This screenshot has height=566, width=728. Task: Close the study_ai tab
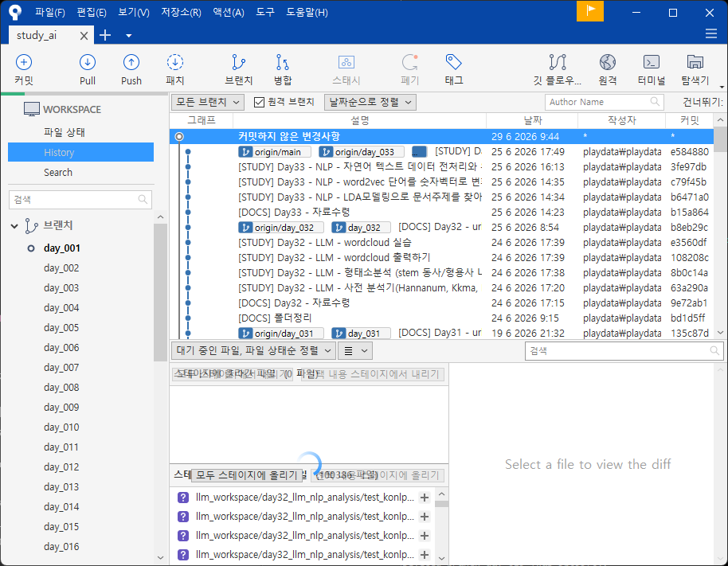(84, 36)
